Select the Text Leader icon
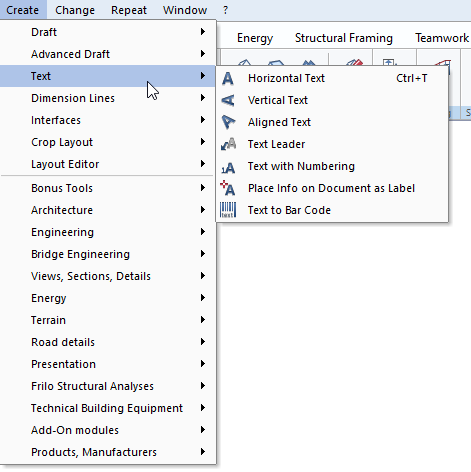This screenshot has height=472, width=471. coord(228,144)
